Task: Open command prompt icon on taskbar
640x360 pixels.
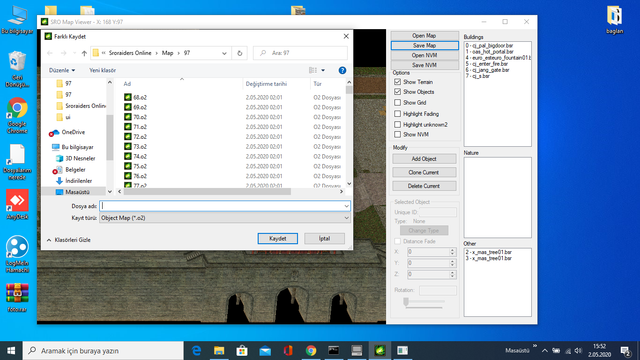Action: pos(333,351)
